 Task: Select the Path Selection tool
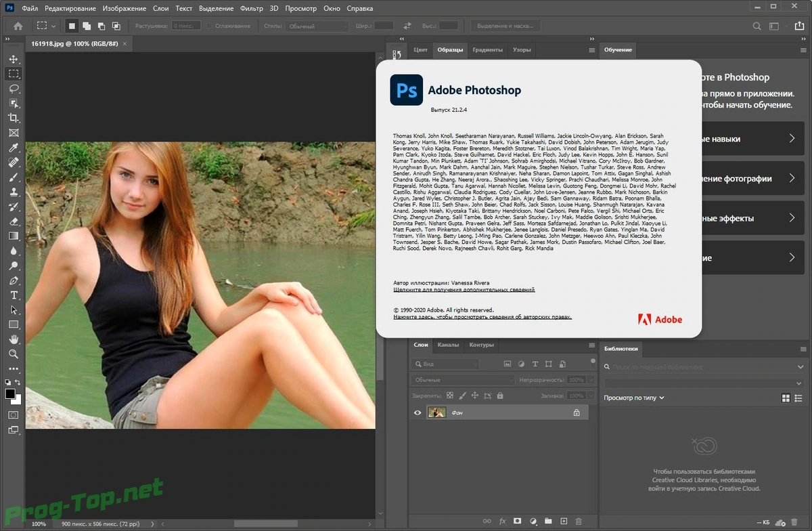pyautogui.click(x=14, y=310)
